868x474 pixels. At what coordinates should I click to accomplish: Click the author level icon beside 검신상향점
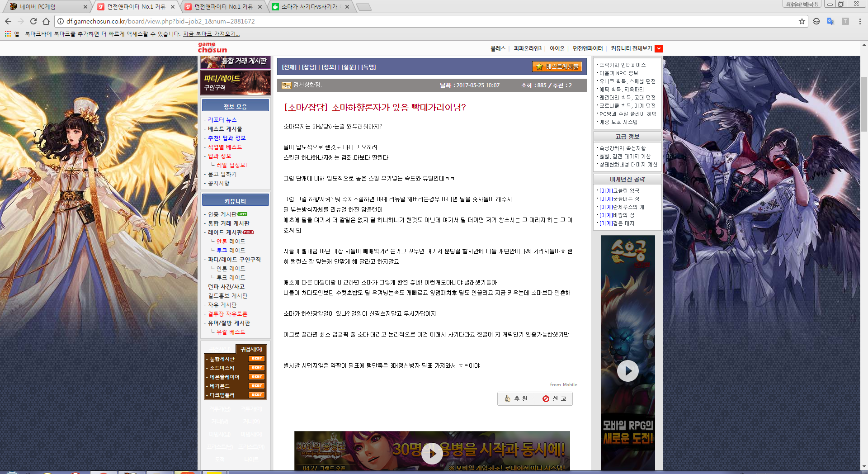pos(287,85)
